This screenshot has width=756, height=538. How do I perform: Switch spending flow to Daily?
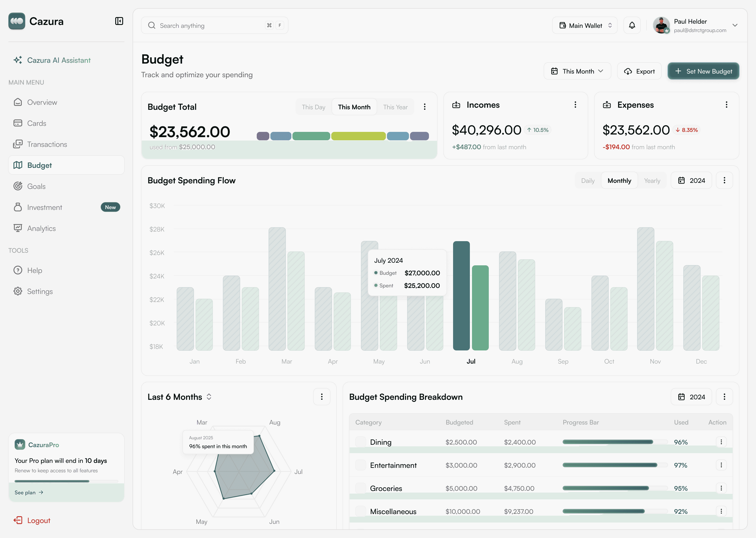point(588,180)
